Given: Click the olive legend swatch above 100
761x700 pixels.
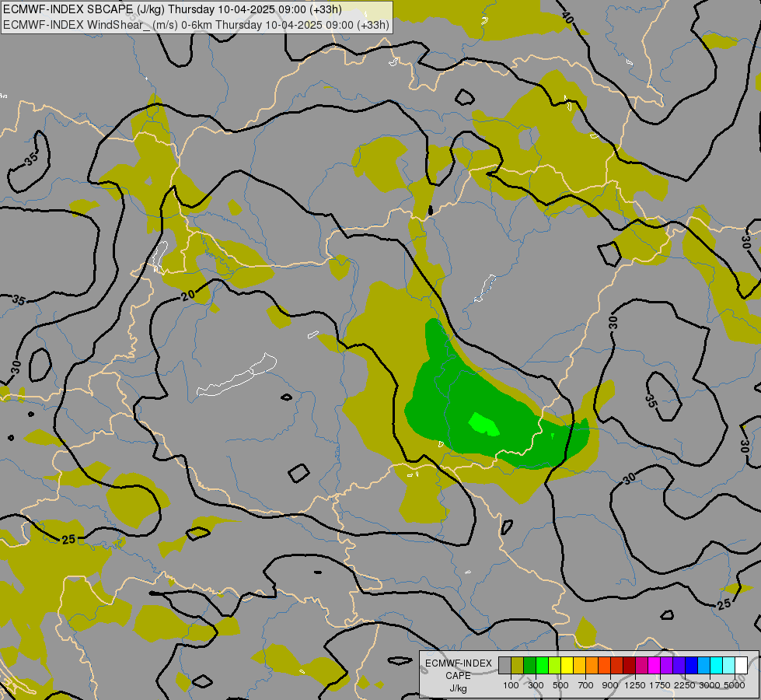Looking at the screenshot, I should click(517, 665).
